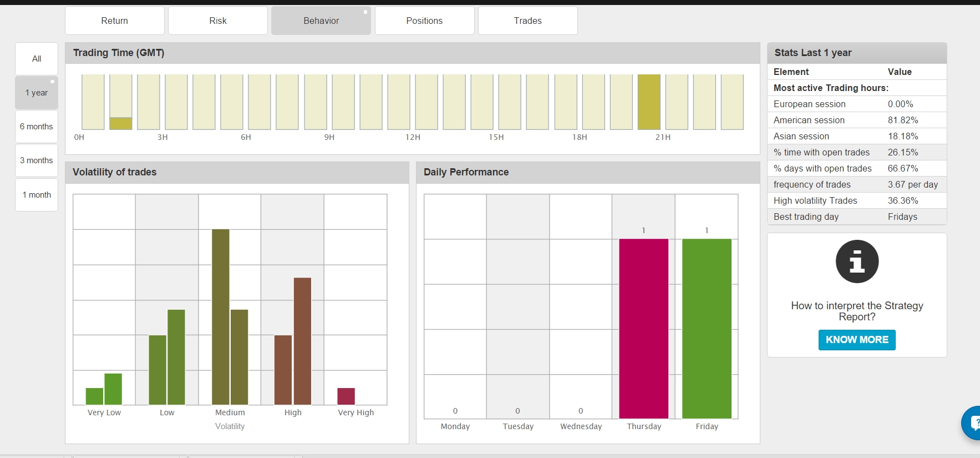Click the information icon above the Strategy Report text
Screen dimensions: 980x458
(857, 261)
